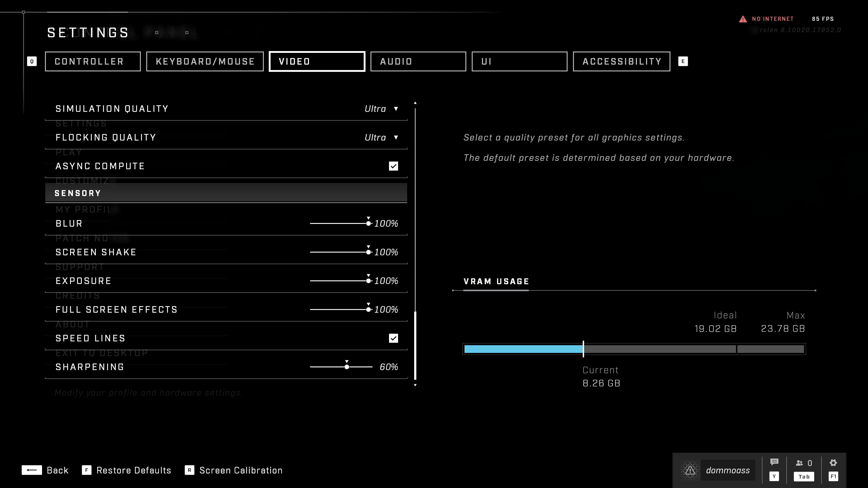The width and height of the screenshot is (868, 488).
Task: Expand the Simulation Quality dropdown
Action: (381, 109)
